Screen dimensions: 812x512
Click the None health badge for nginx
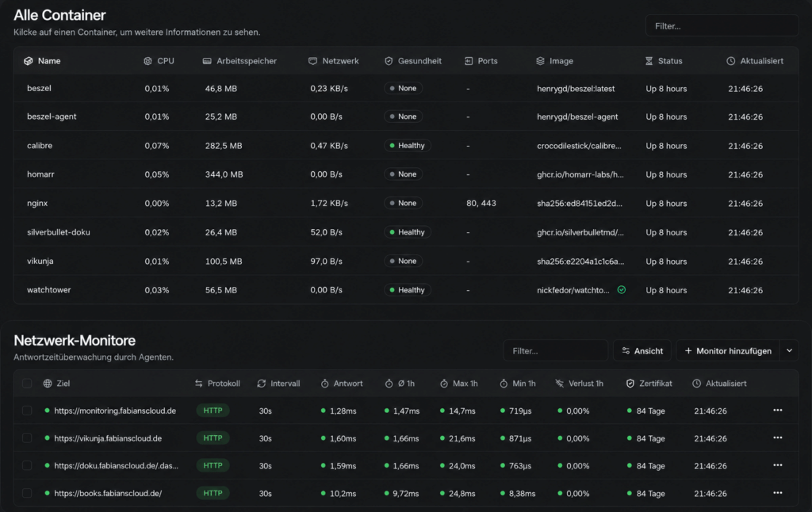404,204
